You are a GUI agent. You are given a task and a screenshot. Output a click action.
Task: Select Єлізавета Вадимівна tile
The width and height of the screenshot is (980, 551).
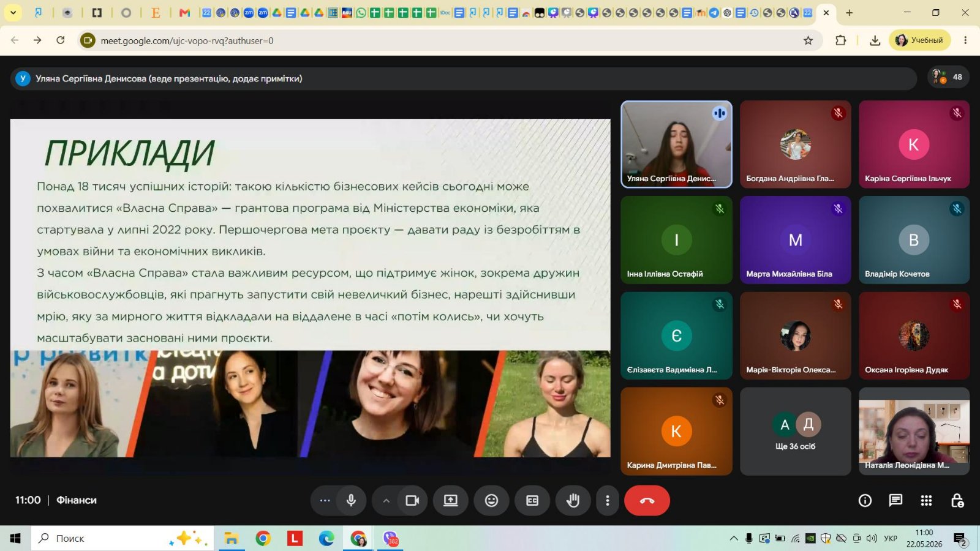pyautogui.click(x=676, y=335)
